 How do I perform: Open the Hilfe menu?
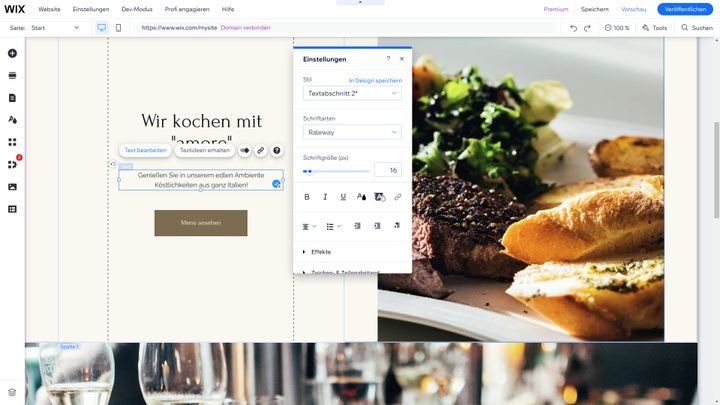[228, 9]
